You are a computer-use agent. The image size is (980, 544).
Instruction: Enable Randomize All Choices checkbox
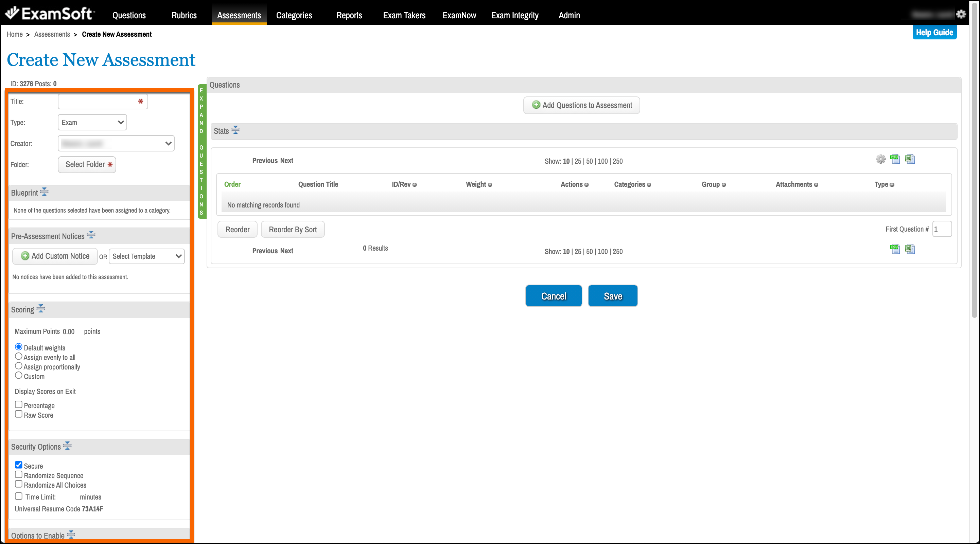tap(19, 484)
